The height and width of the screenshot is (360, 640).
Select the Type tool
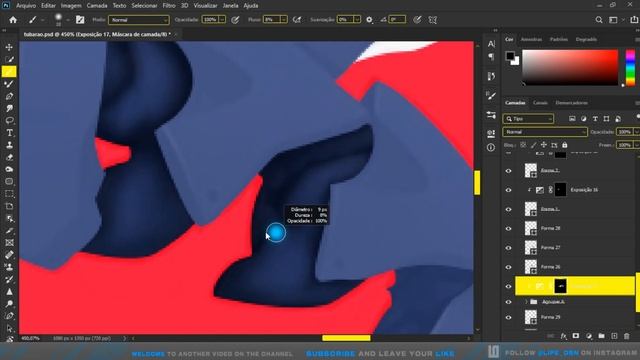tap(9, 133)
